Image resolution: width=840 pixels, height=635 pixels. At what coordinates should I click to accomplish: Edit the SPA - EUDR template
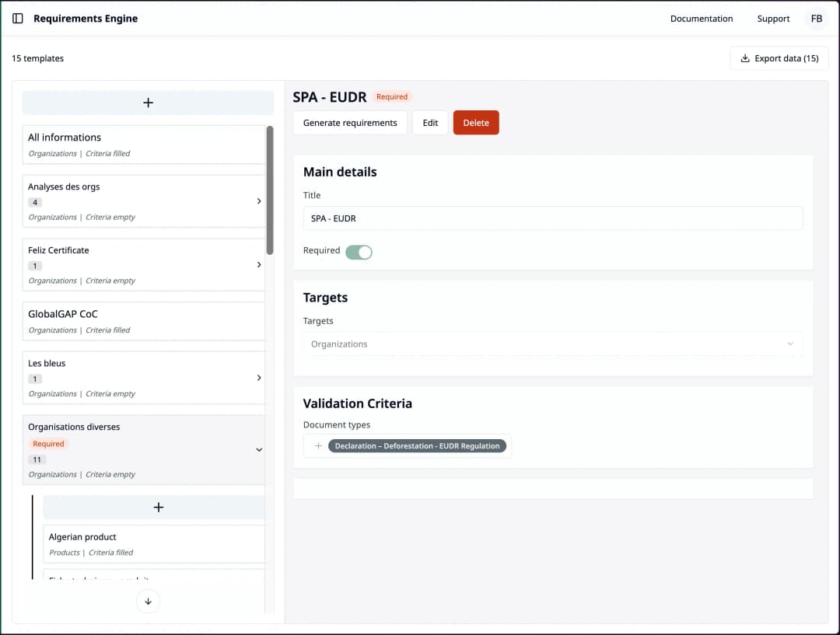click(x=430, y=122)
